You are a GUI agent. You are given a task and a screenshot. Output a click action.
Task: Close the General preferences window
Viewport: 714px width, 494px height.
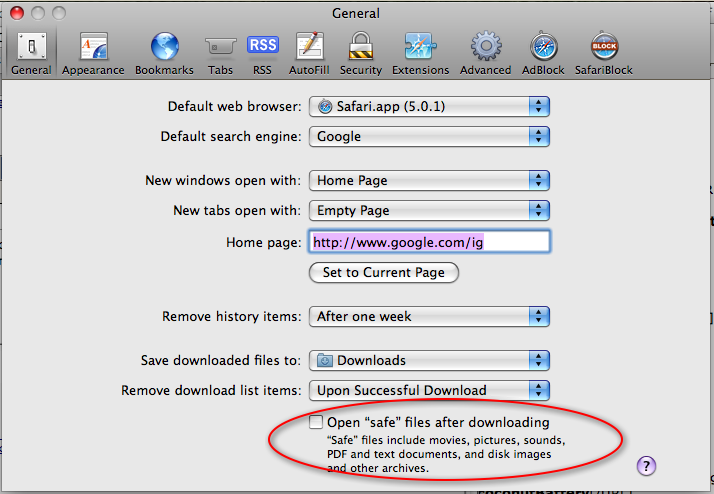tap(17, 13)
